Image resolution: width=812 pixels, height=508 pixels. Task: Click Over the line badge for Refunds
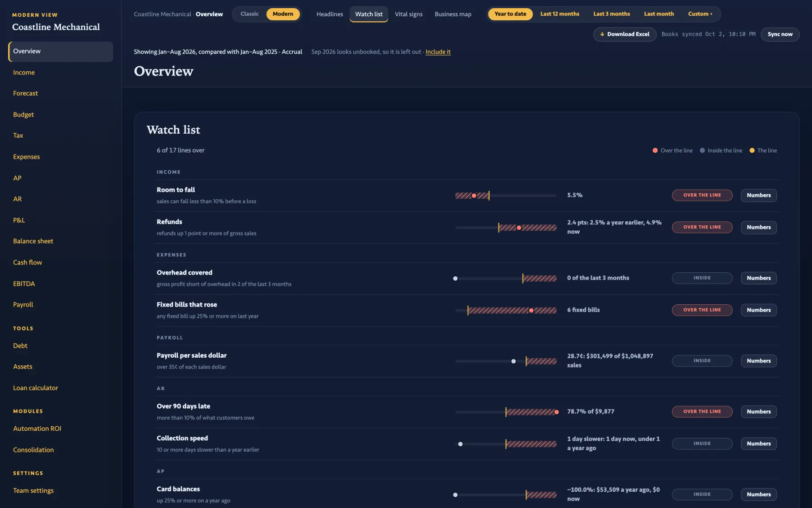coord(702,228)
